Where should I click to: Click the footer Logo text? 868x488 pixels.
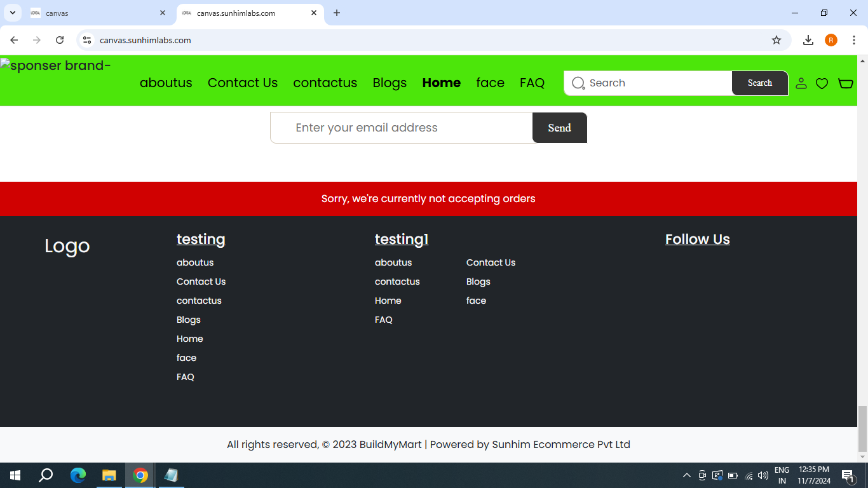[x=67, y=246]
